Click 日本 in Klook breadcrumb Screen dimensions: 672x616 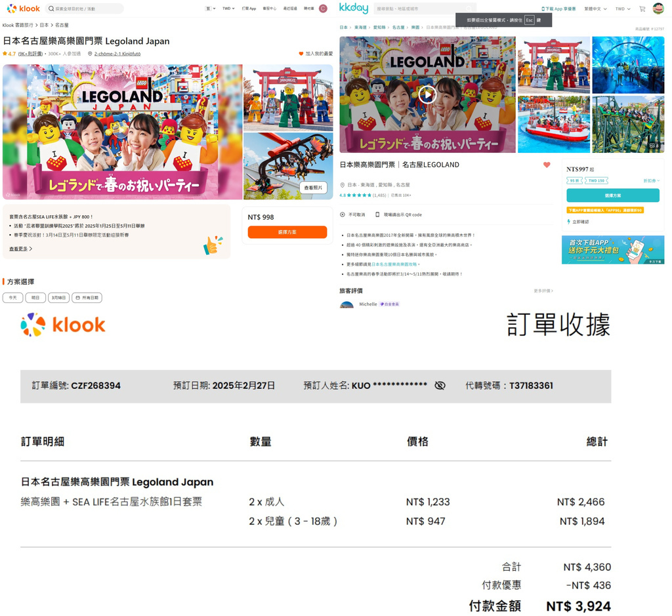pyautogui.click(x=44, y=26)
